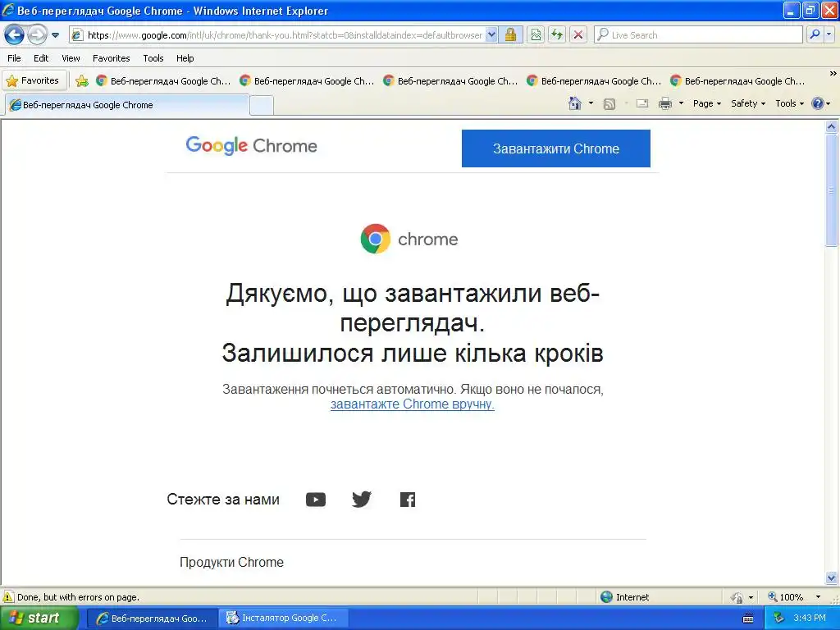
Task: Open the recent pages dropdown arrow
Action: pyautogui.click(x=55, y=35)
